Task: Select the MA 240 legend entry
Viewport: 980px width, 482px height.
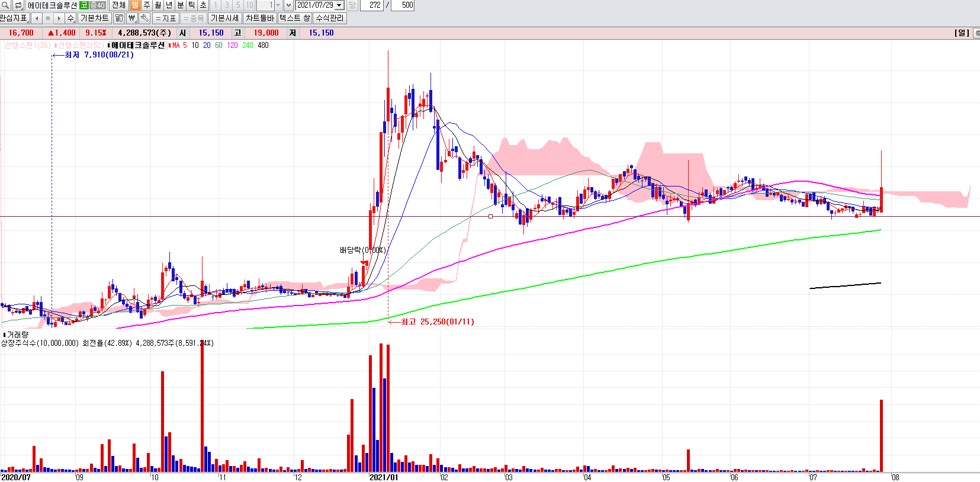Action: click(248, 46)
